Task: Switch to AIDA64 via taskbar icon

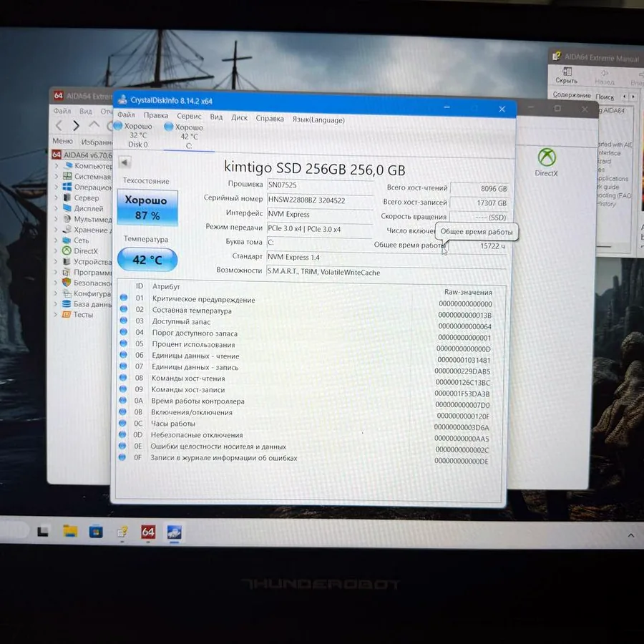Action: click(x=148, y=532)
